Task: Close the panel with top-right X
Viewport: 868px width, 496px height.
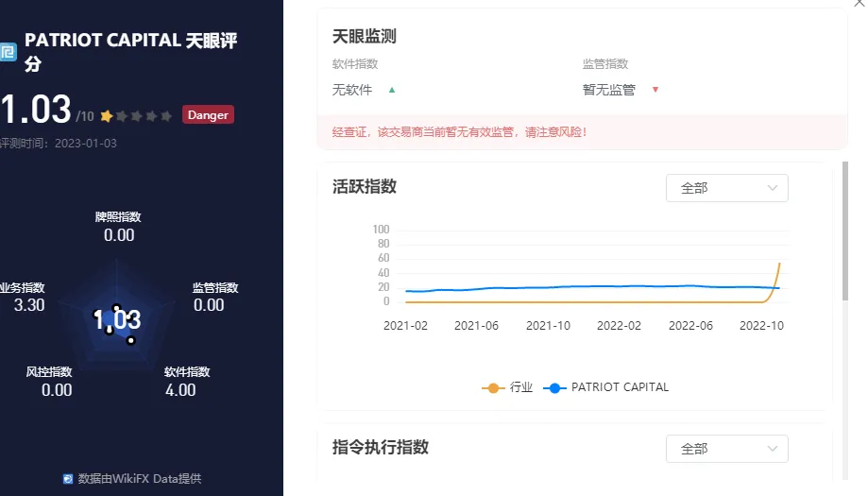Action: pos(859,4)
